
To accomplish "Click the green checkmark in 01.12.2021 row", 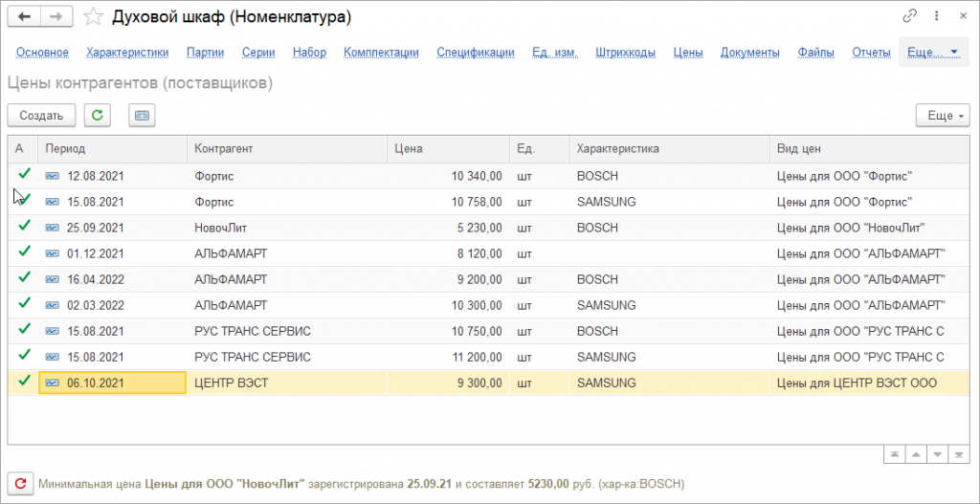I will click(x=24, y=252).
